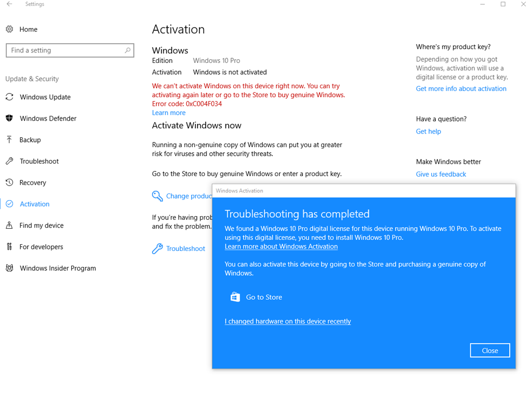Image resolution: width=532 pixels, height=410 pixels.
Task: Go to Backup settings
Action: 30,140
